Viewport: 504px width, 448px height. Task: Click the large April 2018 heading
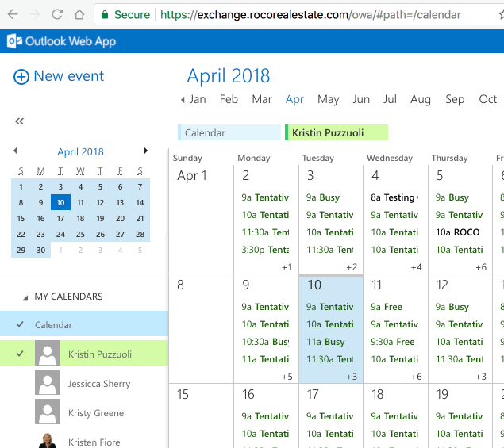[x=229, y=76]
